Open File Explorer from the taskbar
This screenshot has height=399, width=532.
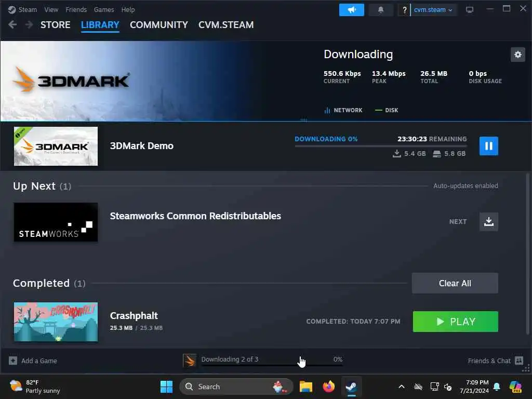pyautogui.click(x=305, y=387)
